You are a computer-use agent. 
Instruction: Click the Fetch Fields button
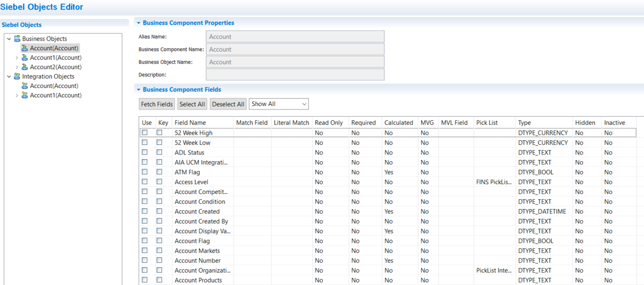pos(157,104)
